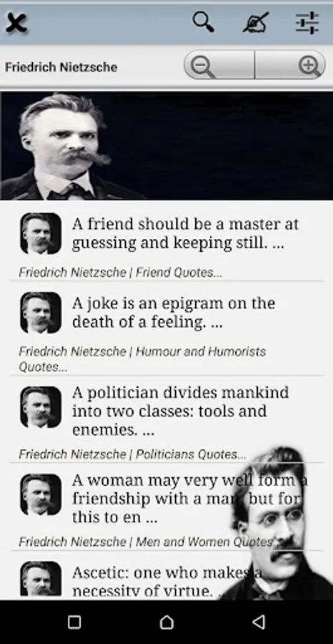Open the settings sliders icon
The width and height of the screenshot is (333, 644).
coord(307,23)
